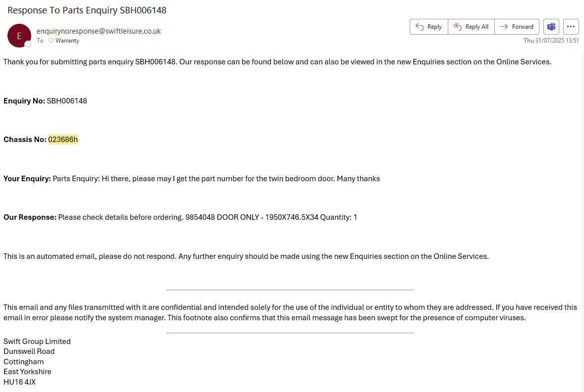Open the Warranty recipient contact card
584x392 pixels.
[x=67, y=41]
